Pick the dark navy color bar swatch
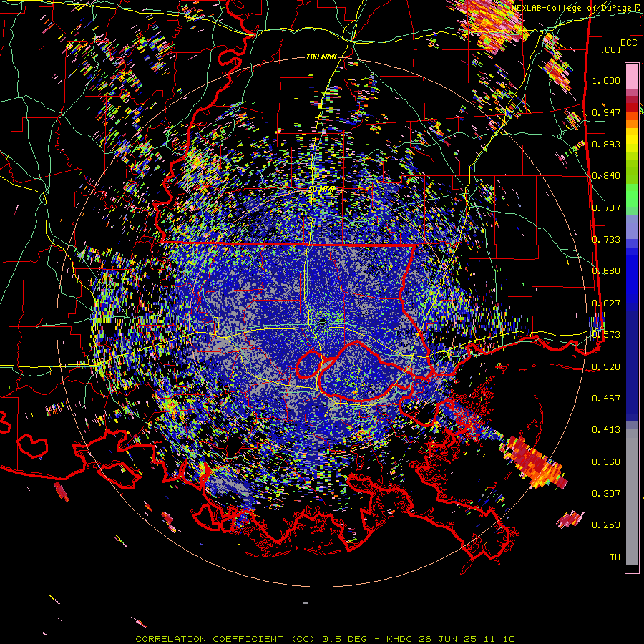644x644 pixels. 632,361
